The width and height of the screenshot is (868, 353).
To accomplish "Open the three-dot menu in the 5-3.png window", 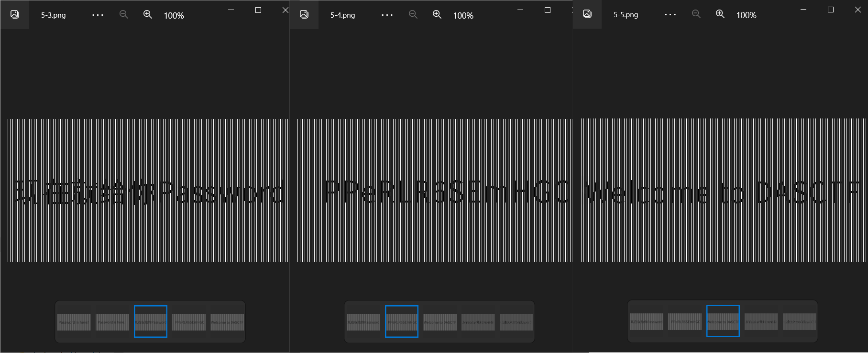I will 98,15.
